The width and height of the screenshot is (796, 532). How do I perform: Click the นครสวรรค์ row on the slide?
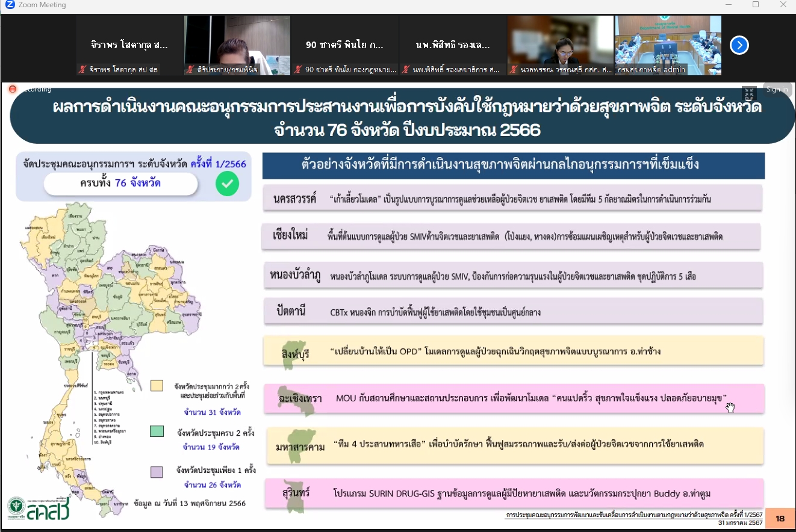[x=513, y=199]
